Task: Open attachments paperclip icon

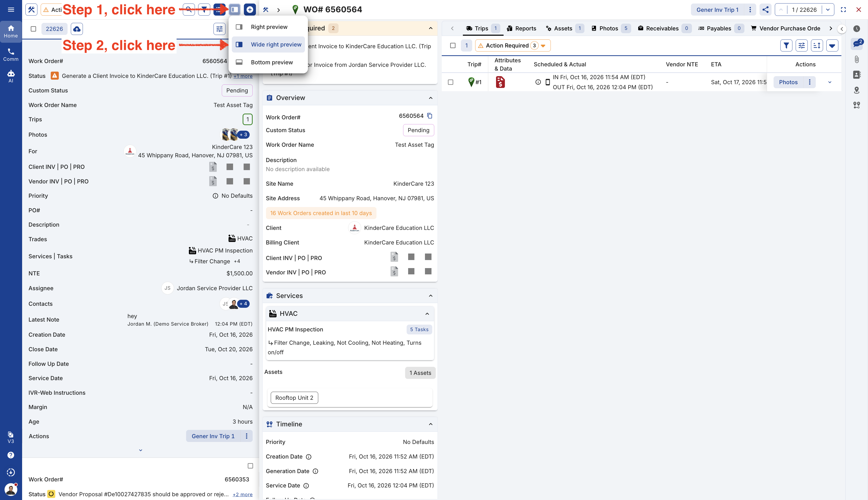Action: 857,59
